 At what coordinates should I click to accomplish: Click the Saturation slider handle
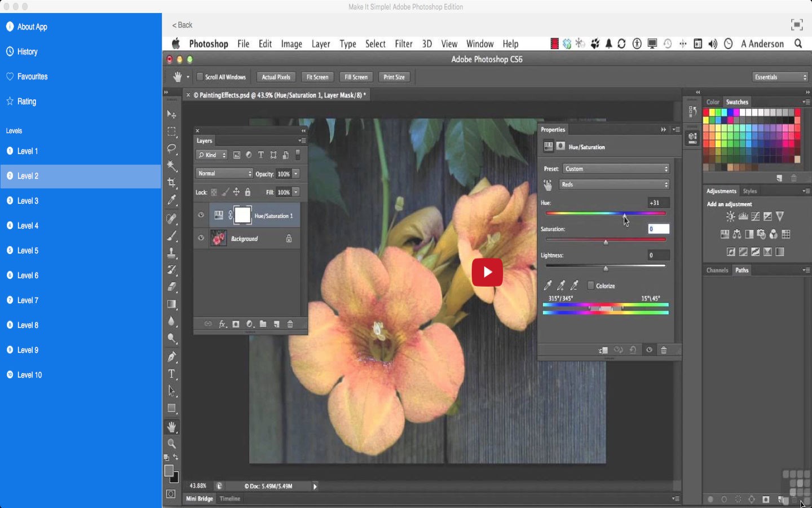(x=606, y=242)
